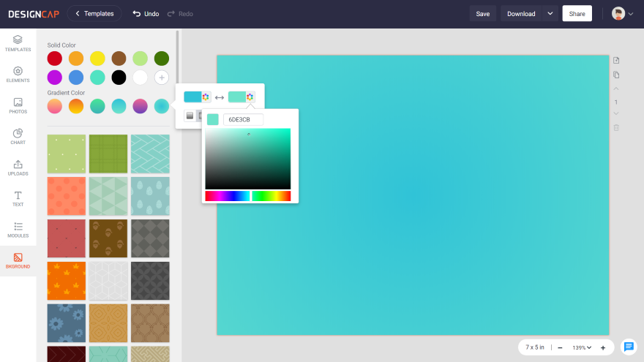Open the Elements panel
Screen dimensions: 644x362
[x=18, y=75]
